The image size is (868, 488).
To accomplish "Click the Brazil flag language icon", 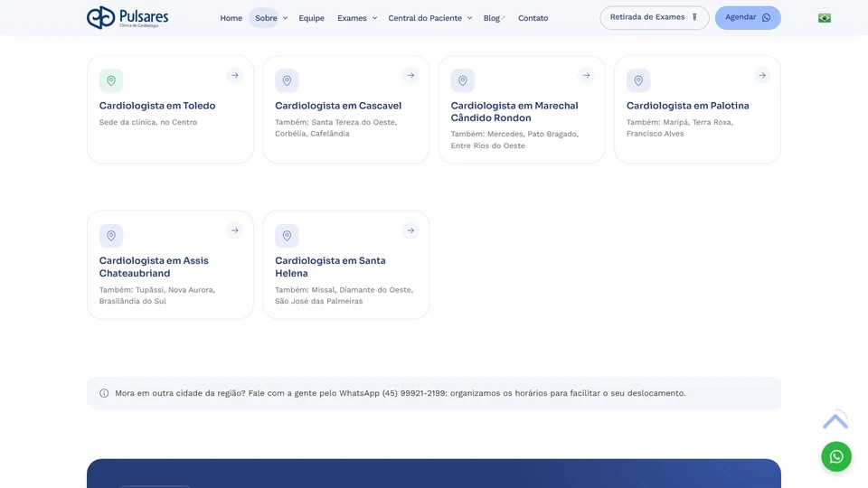I will [x=825, y=18].
